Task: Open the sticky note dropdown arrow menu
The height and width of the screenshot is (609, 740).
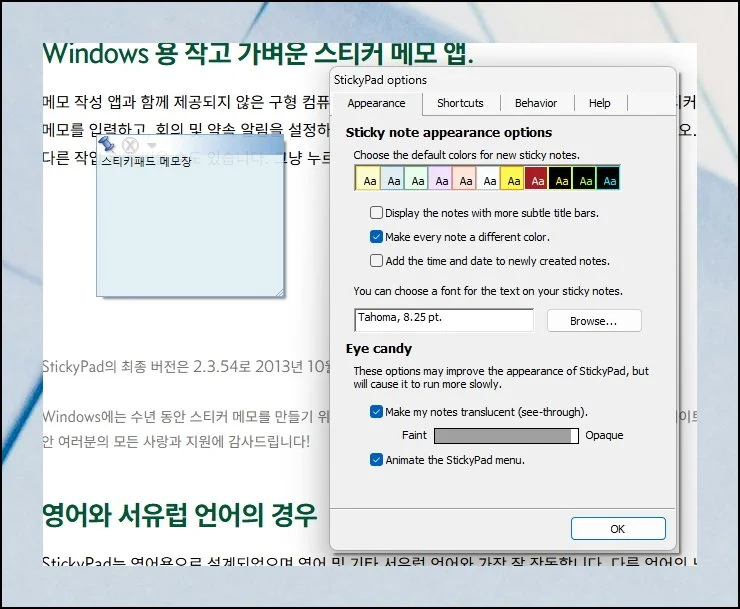Action: click(151, 146)
